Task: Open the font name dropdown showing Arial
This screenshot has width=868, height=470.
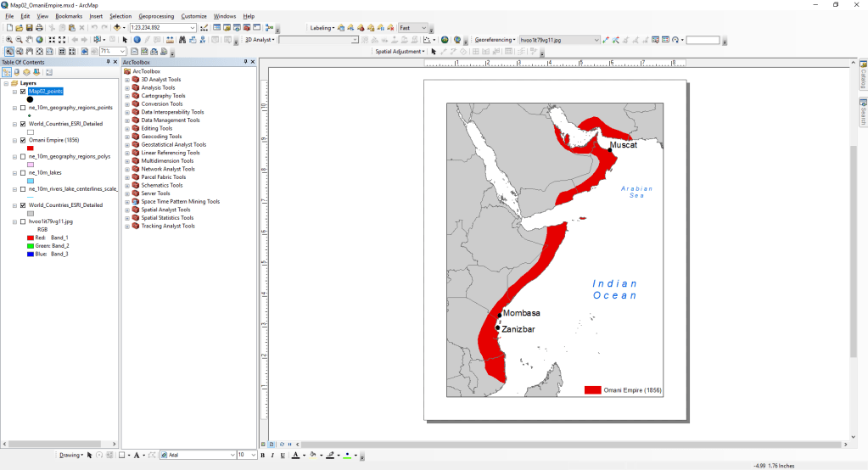Action: coord(232,456)
